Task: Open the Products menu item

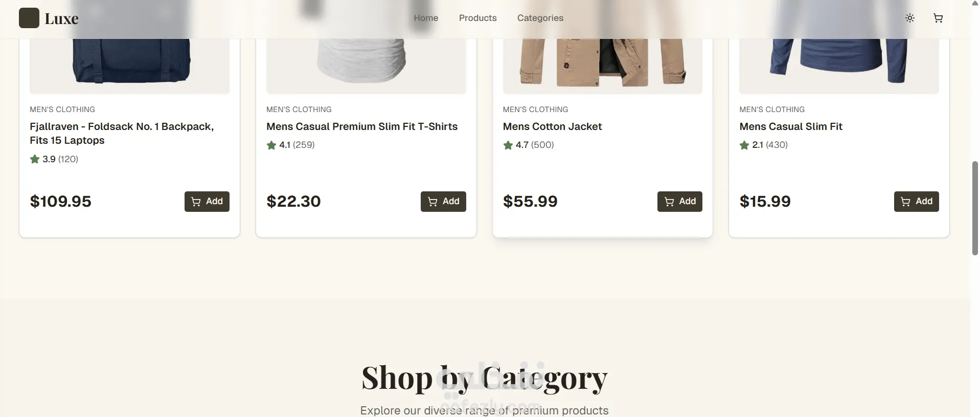Action: click(x=477, y=18)
